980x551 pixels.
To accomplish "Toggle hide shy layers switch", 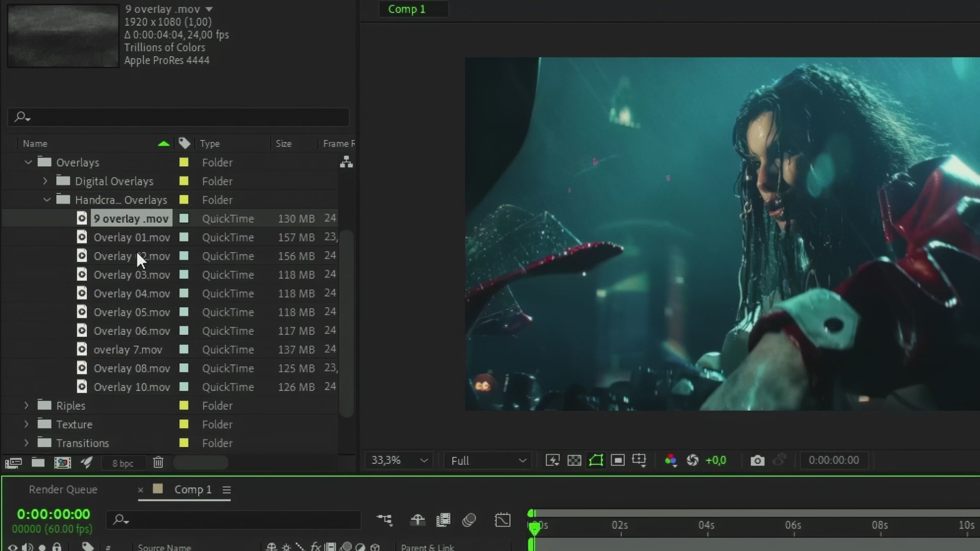I will point(418,520).
